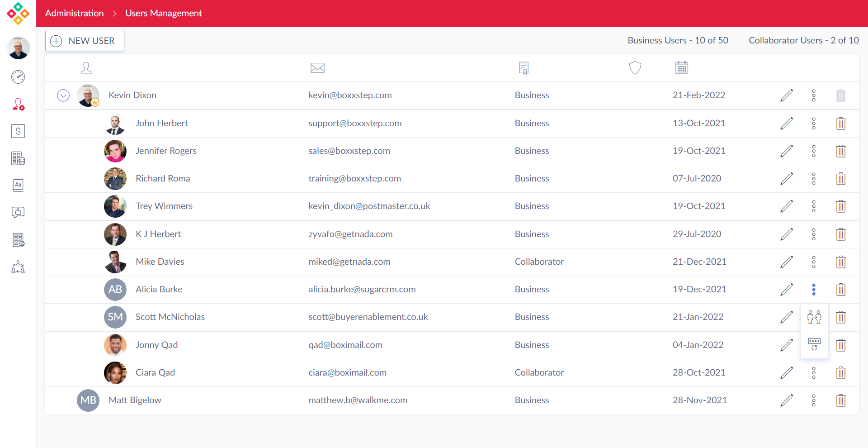Collapse Kevin Dixon's user group chevron
Screen dimensions: 868x448
pos(63,95)
